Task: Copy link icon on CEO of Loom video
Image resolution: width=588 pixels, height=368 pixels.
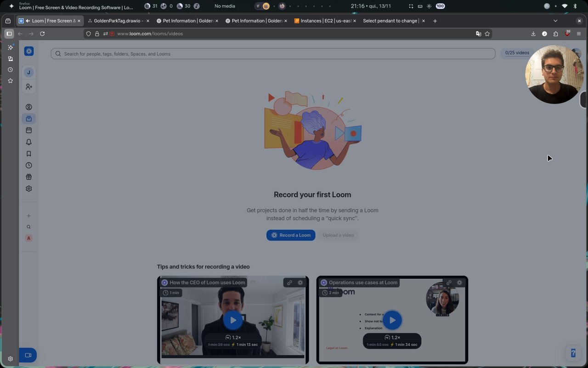Action: (289, 282)
